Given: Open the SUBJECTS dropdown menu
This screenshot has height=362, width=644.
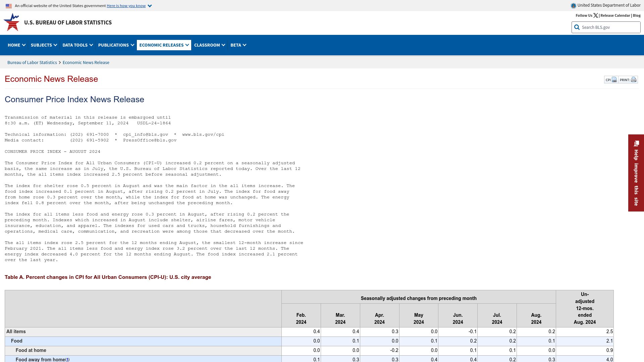Looking at the screenshot, I should click(x=44, y=45).
